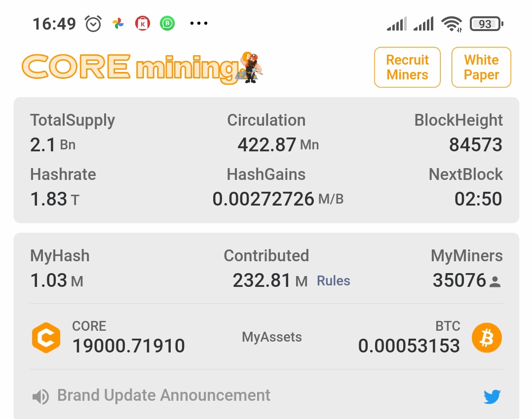Select CORE balance 19000.71910

tap(129, 346)
